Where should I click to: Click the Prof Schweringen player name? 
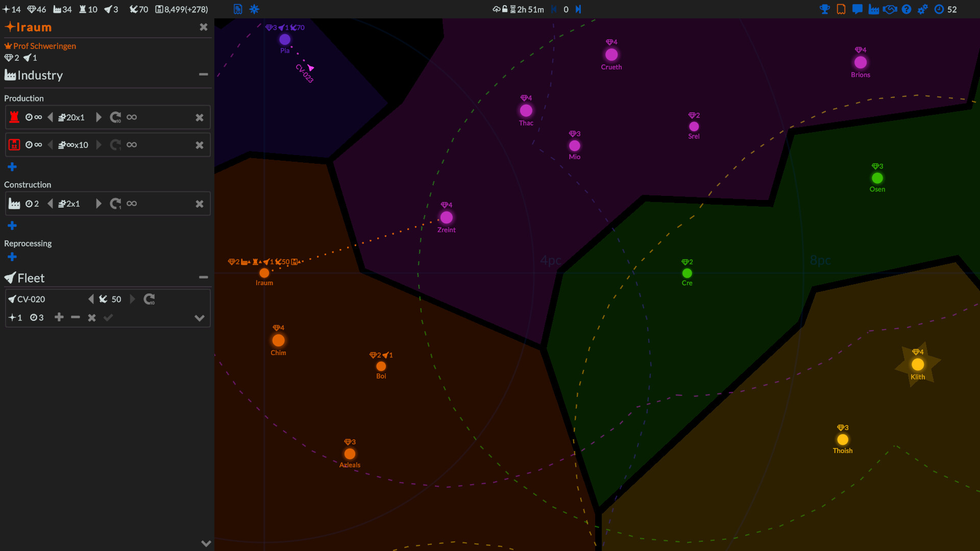coord(45,45)
